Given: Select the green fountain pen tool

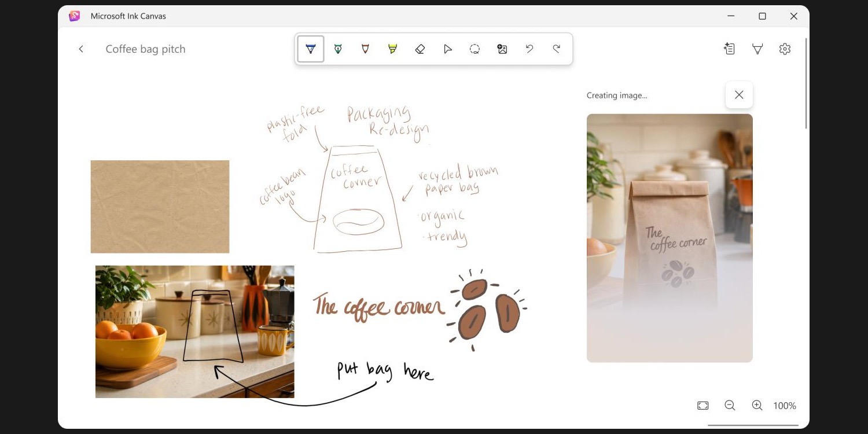Looking at the screenshot, I should 338,49.
